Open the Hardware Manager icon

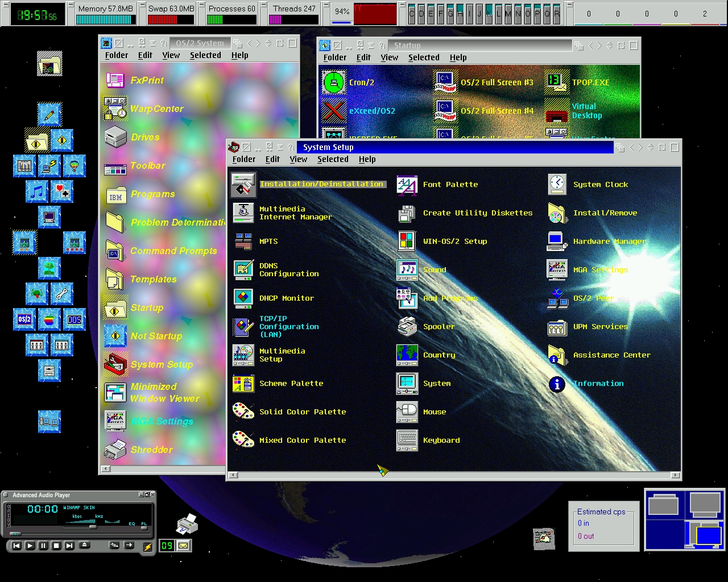click(557, 241)
